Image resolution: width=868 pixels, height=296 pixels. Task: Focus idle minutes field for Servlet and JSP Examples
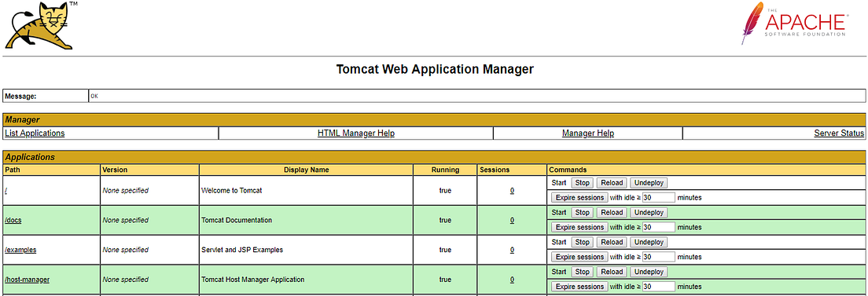[x=659, y=258]
